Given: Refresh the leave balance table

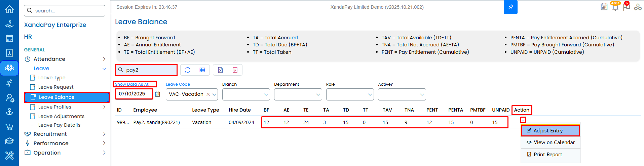Looking at the screenshot, I should tap(188, 70).
